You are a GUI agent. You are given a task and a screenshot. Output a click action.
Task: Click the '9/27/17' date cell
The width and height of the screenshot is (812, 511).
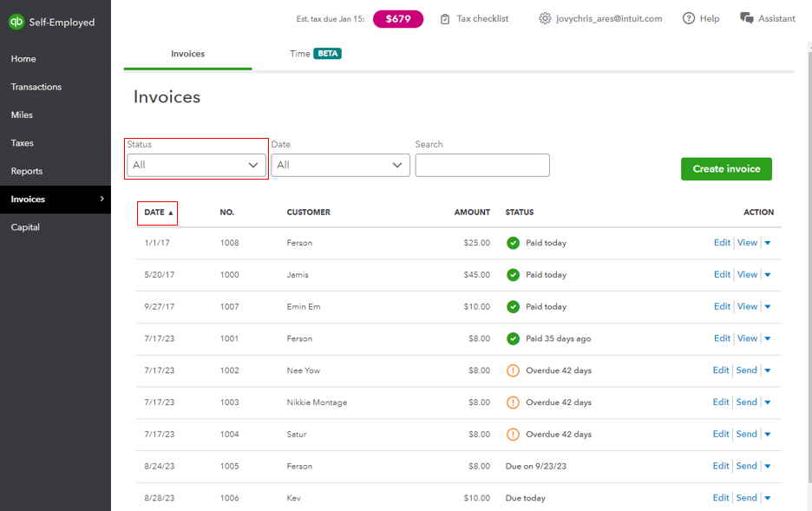(x=159, y=306)
